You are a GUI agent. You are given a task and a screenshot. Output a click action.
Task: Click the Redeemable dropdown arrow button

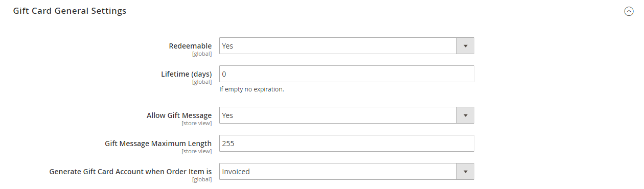[x=465, y=46]
